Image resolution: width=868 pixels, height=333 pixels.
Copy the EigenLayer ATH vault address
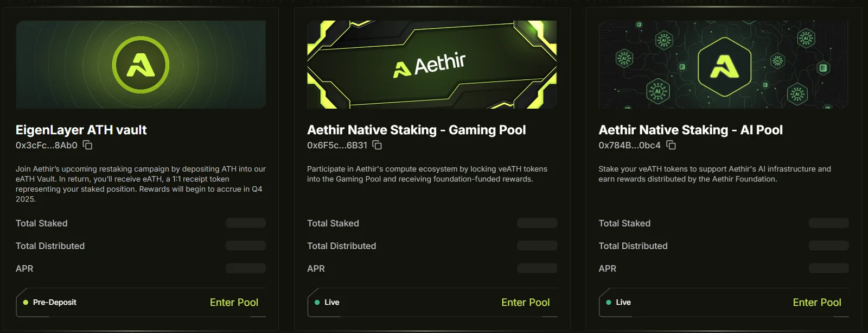click(x=87, y=145)
